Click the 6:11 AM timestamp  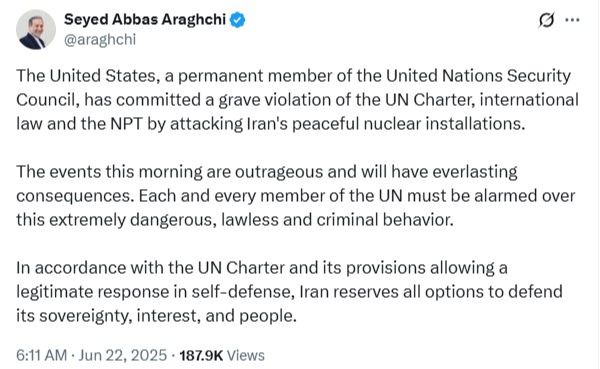(41, 355)
